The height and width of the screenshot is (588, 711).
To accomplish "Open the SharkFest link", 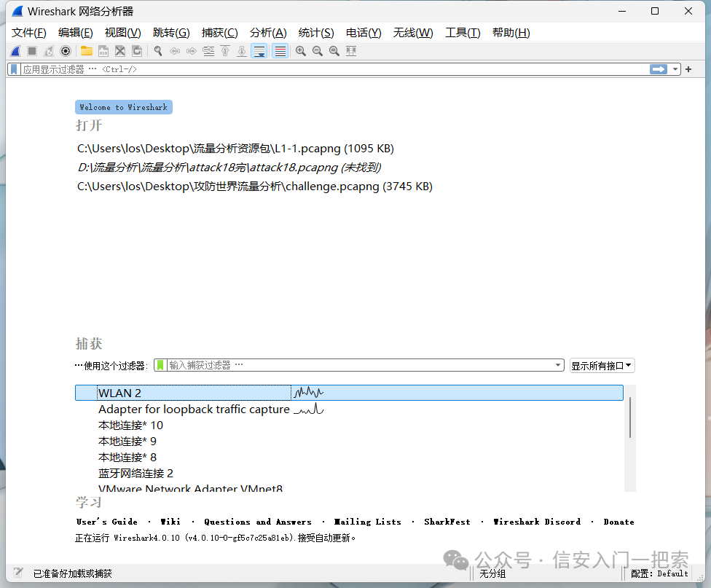I will pyautogui.click(x=447, y=522).
